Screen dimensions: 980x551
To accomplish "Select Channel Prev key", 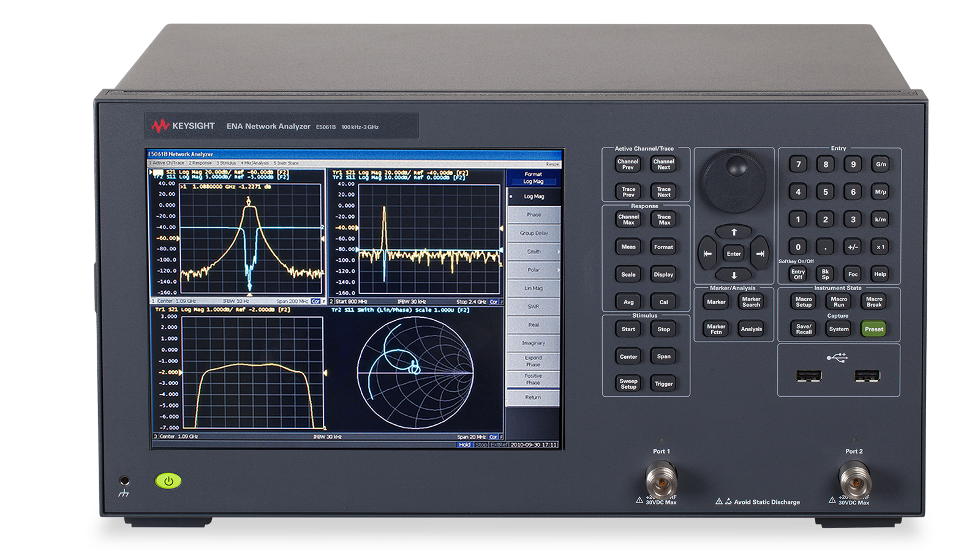I will 628,164.
